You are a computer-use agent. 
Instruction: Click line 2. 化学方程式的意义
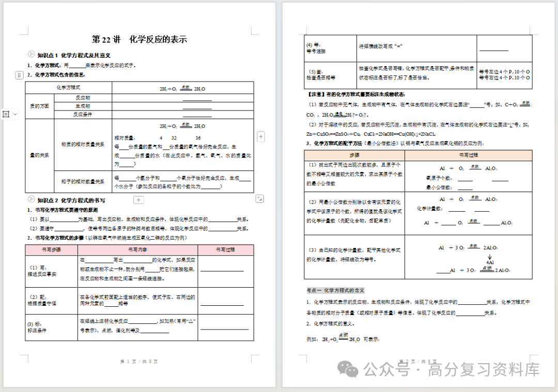(330, 324)
